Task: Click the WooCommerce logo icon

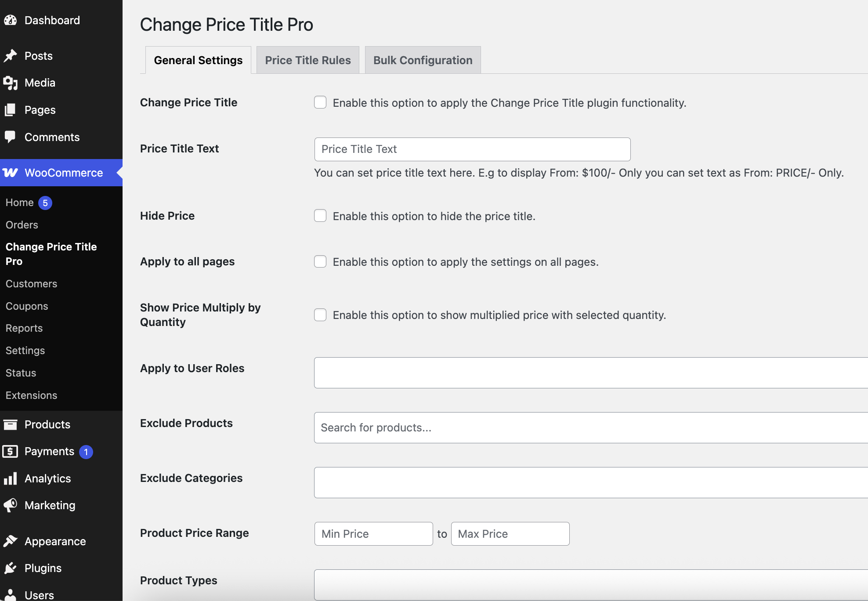Action: (11, 173)
